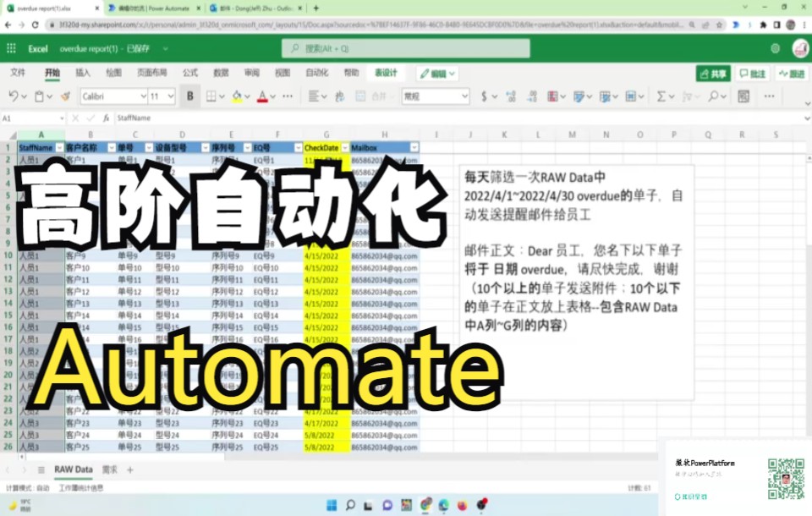Image resolution: width=812 pixels, height=516 pixels.
Task: Click the 共享 share button
Action: click(713, 74)
